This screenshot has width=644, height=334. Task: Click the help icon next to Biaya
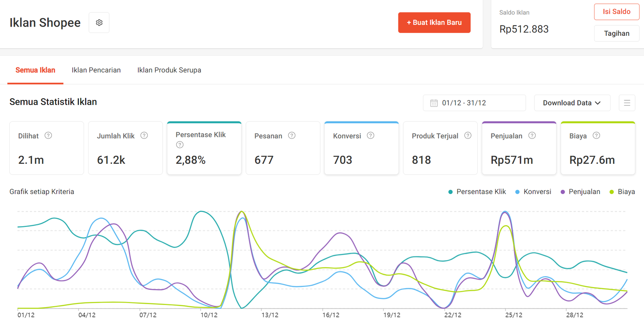click(x=597, y=136)
